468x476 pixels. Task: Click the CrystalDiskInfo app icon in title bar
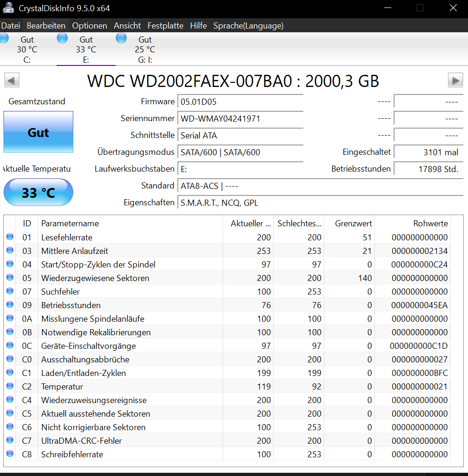8,8
